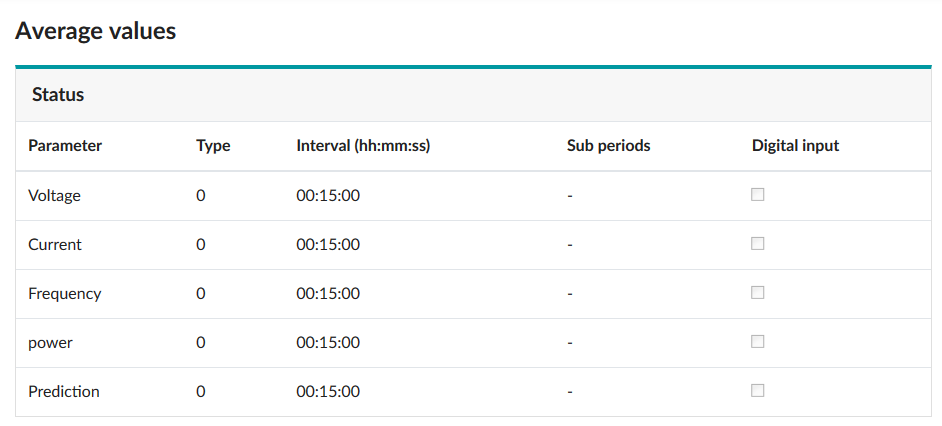Click the Digital input column header

point(795,146)
